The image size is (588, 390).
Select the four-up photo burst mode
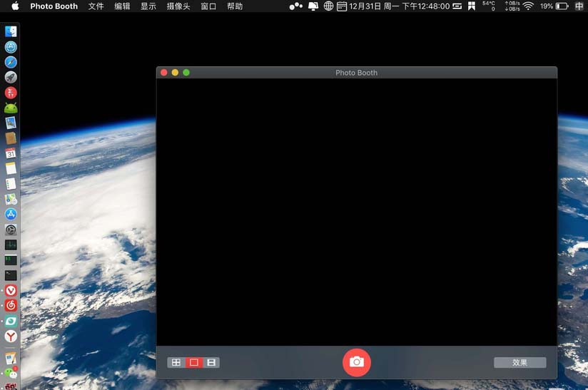(x=176, y=363)
